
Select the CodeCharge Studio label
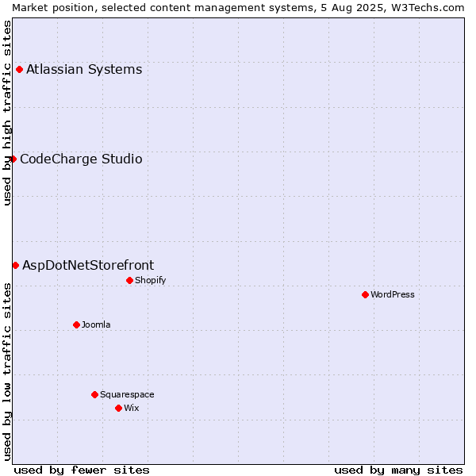[x=81, y=159]
